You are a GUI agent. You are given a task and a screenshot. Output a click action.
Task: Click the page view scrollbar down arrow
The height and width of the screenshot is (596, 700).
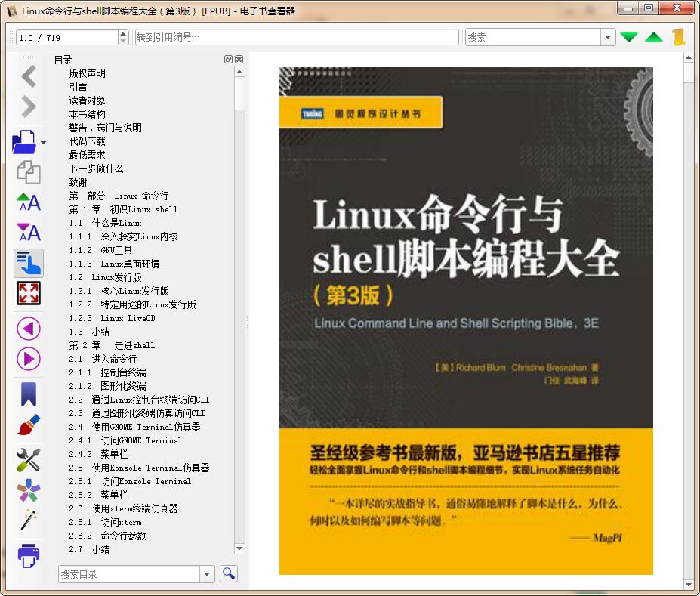point(689,585)
